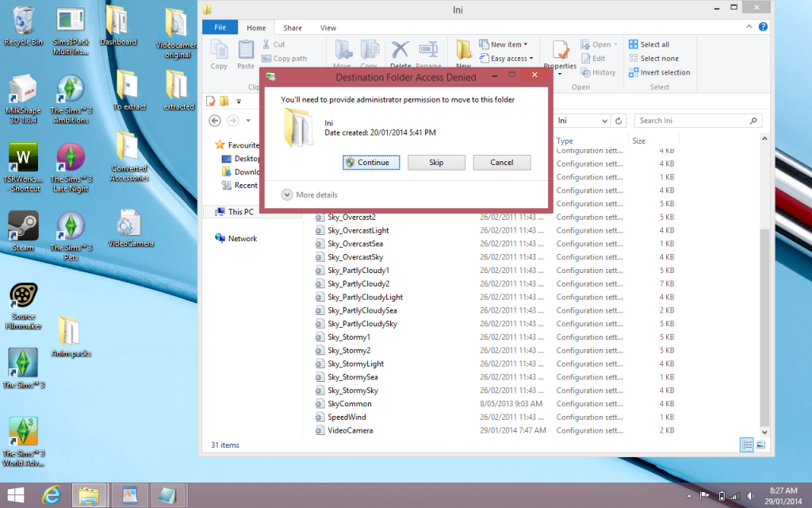Switch to details view layout icon
The width and height of the screenshot is (812, 508).
pos(746,444)
